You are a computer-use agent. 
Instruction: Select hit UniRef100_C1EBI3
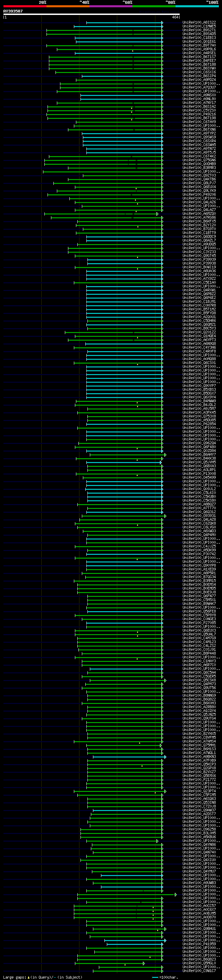tap(199, 38)
